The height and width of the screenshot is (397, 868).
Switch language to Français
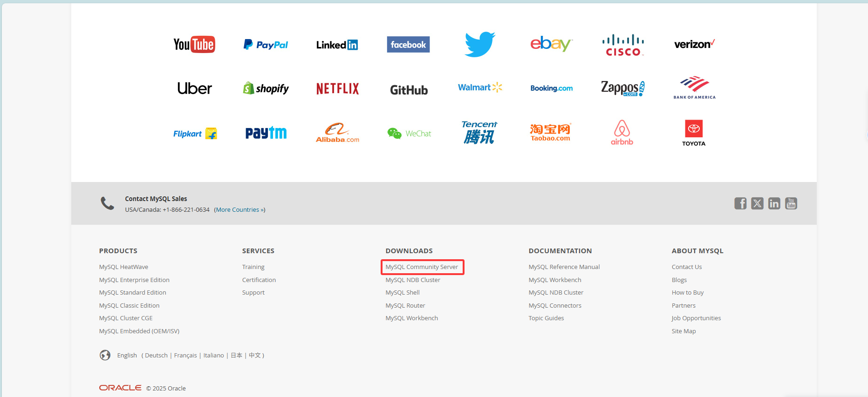pyautogui.click(x=185, y=356)
